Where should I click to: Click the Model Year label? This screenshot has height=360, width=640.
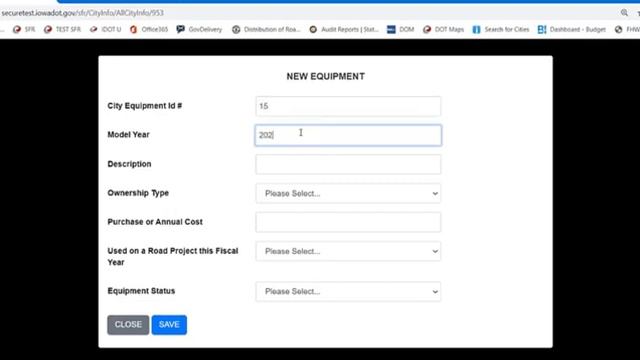(128, 135)
